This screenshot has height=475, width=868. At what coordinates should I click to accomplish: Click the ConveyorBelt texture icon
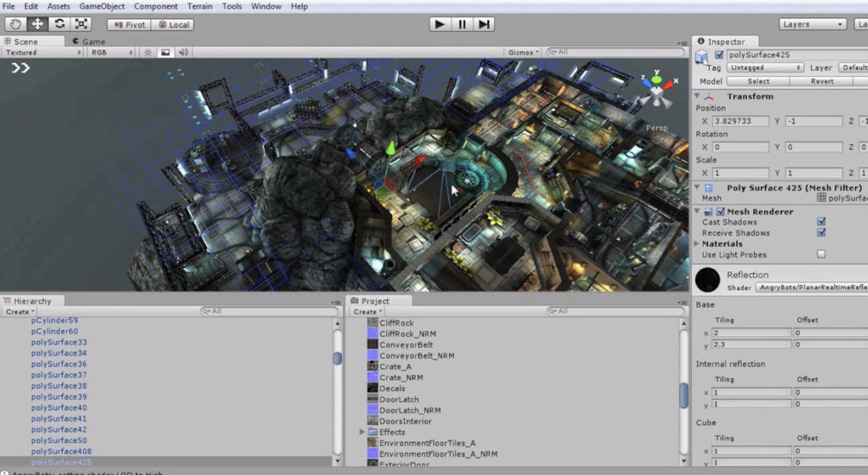click(372, 345)
